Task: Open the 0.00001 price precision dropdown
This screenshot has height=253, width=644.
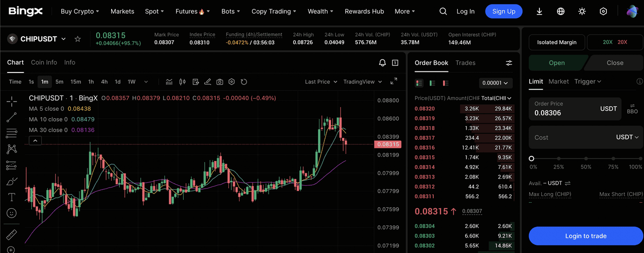Action: [496, 83]
